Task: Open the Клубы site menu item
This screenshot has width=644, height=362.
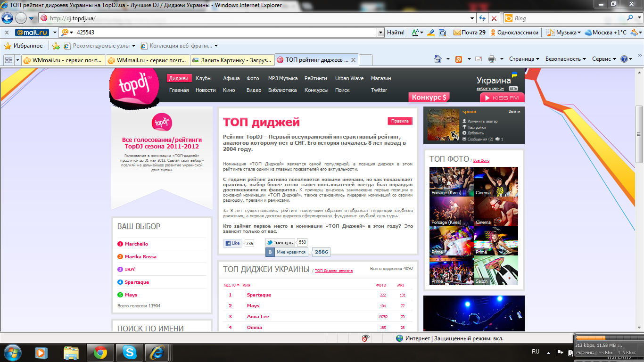Action: (204, 78)
